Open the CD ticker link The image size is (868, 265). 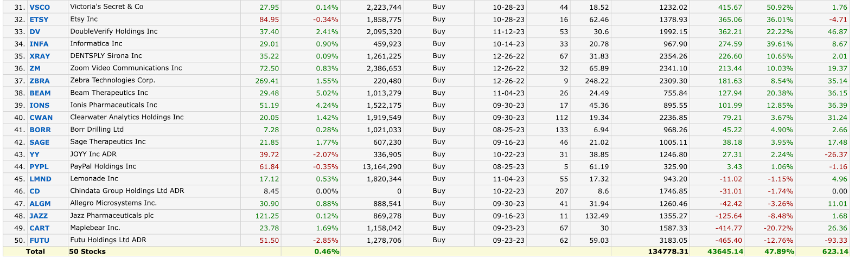pyautogui.click(x=35, y=191)
